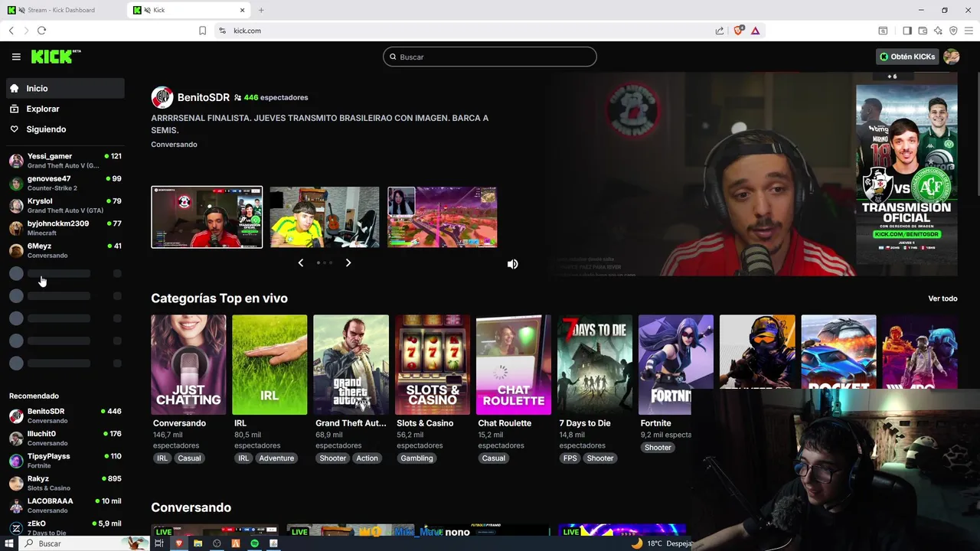Bookmark this page with bookmark icon
This screenshot has width=980, height=551.
coord(202,31)
